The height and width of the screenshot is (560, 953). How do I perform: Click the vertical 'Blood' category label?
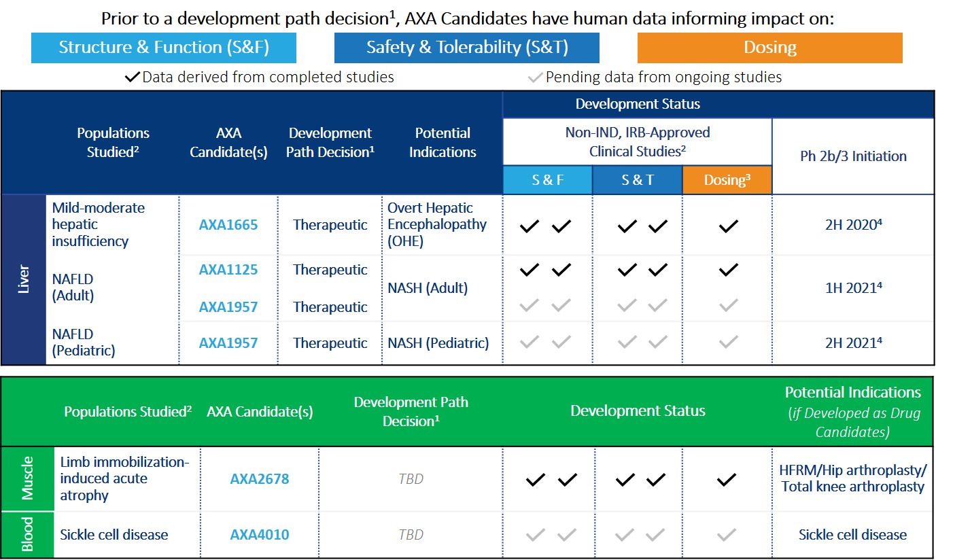click(28, 535)
